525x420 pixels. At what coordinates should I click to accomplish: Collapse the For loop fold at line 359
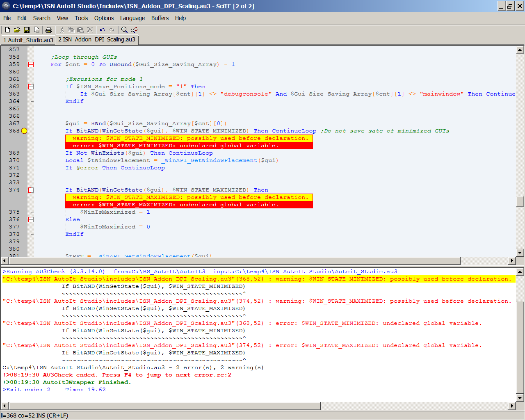(31, 64)
